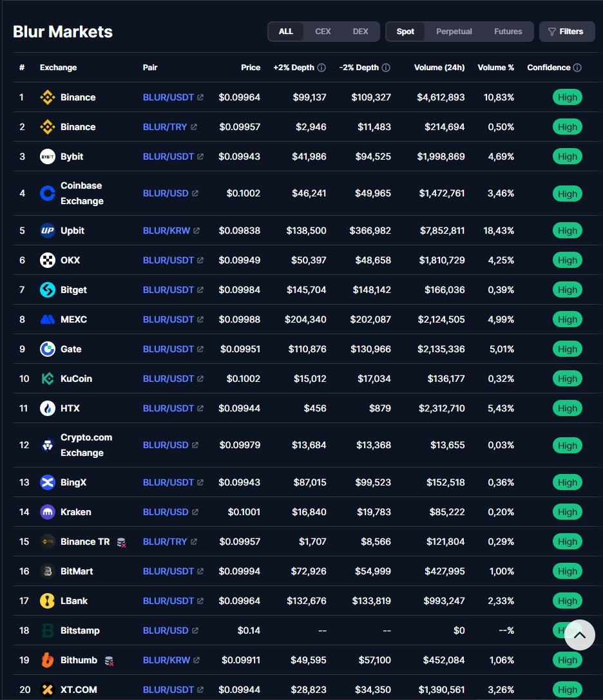Click the Binance logo in row 1

pyautogui.click(x=47, y=97)
